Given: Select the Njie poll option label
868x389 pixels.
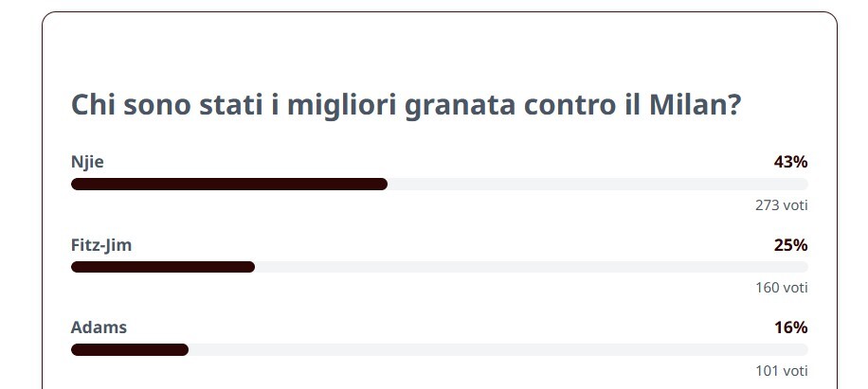Looking at the screenshot, I should coord(87,163).
